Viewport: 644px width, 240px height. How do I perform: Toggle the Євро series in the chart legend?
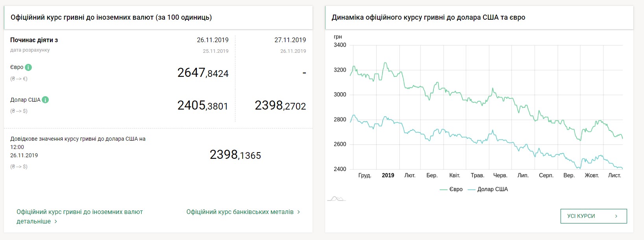tap(451, 189)
